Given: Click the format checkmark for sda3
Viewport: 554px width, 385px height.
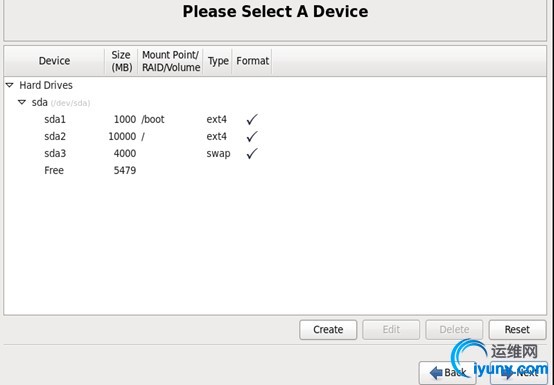Looking at the screenshot, I should coord(252,153).
